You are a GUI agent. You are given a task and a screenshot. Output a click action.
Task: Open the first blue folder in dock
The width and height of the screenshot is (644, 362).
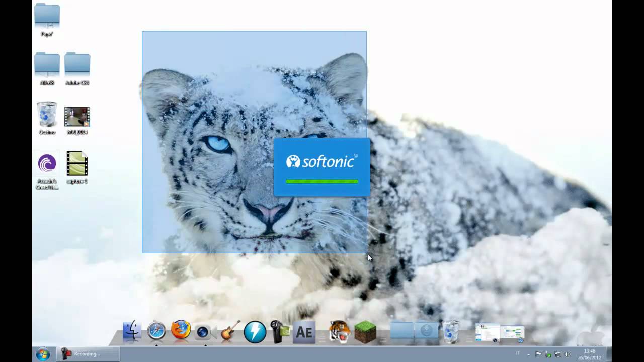(401, 331)
